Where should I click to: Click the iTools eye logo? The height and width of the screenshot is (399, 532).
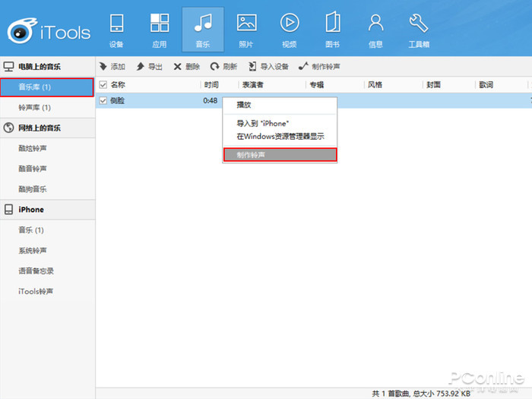pyautogui.click(x=22, y=30)
